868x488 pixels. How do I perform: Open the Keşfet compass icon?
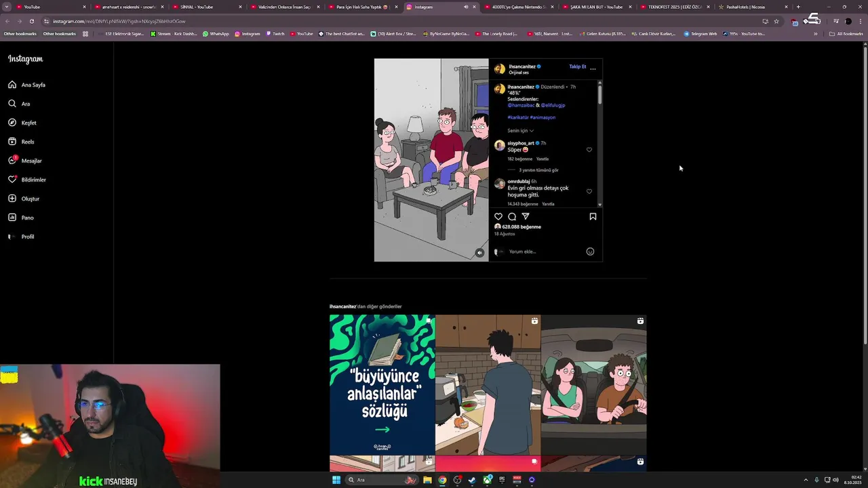click(12, 123)
